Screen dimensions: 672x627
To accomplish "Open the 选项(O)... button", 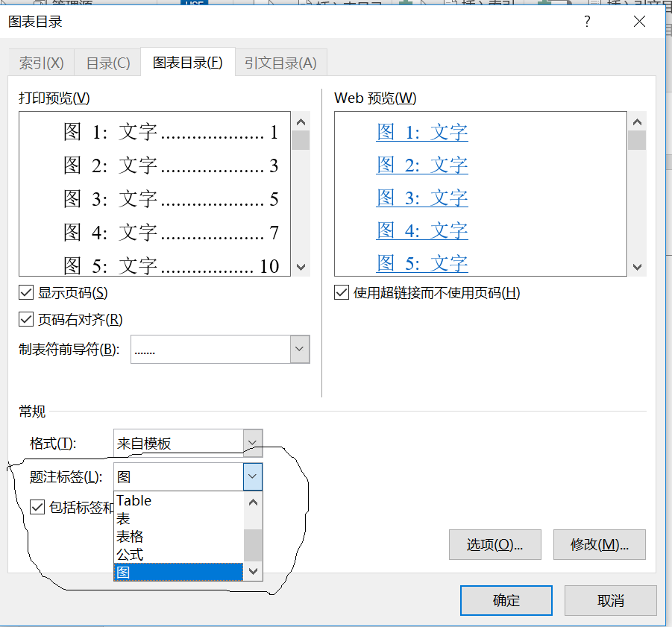I will (495, 544).
